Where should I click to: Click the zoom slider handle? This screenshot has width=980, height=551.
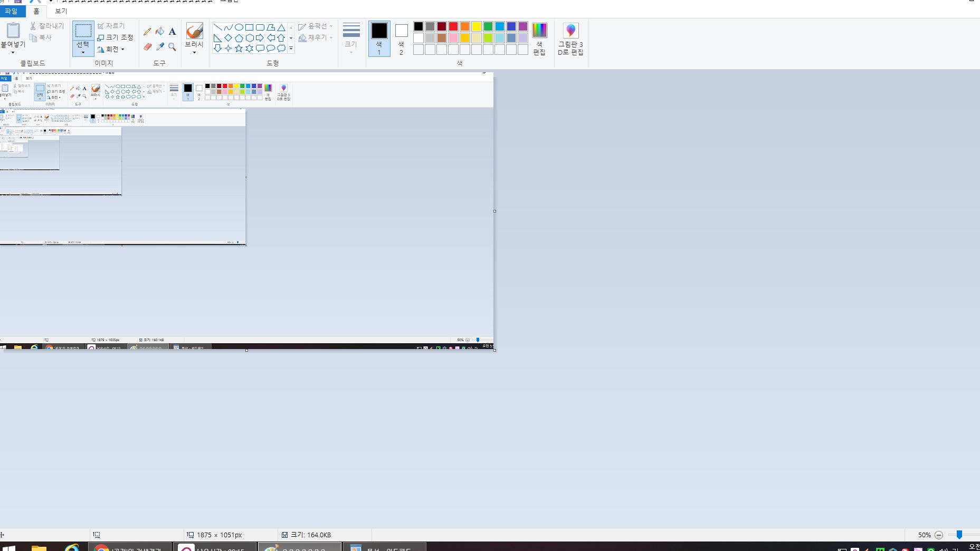[x=959, y=535]
